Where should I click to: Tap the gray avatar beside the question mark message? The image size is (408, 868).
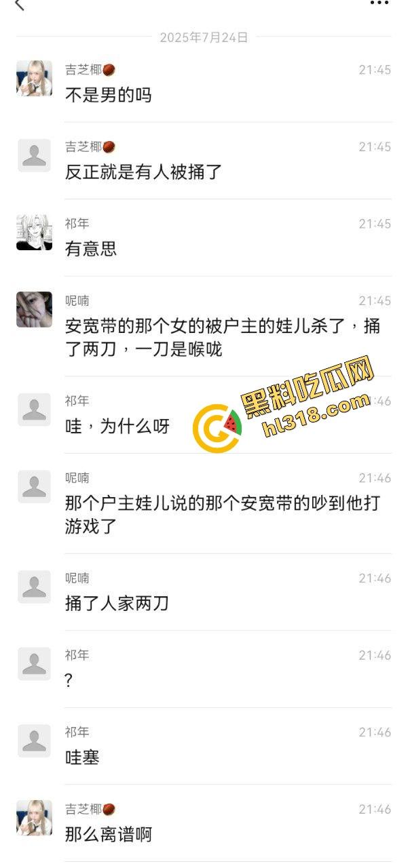pyautogui.click(x=34, y=664)
